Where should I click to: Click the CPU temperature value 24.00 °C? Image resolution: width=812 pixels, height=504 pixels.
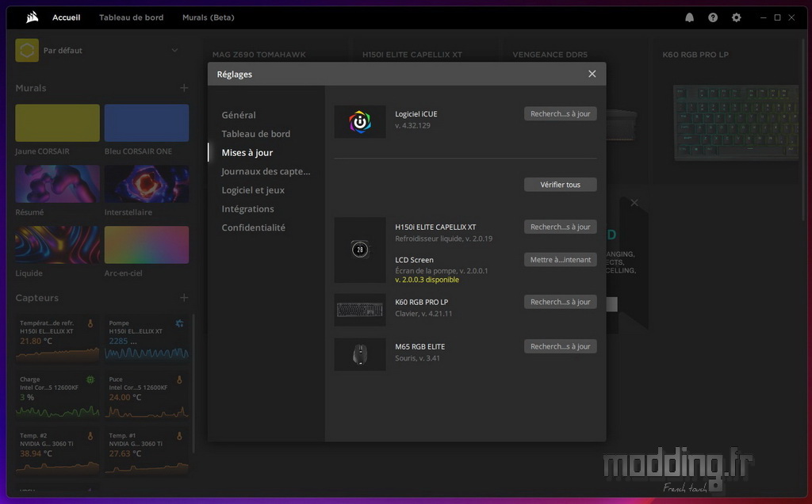click(124, 398)
